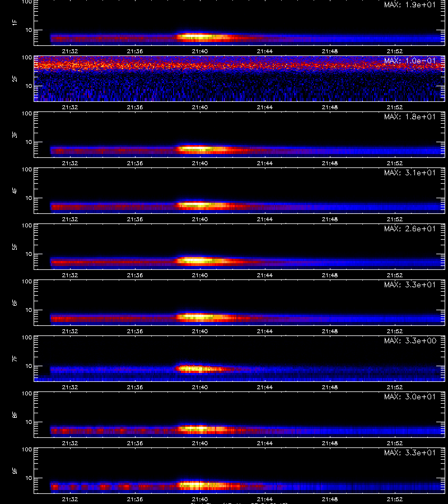
Task: Click the 21:52 tick label under panel 2F
Action: (x=395, y=107)
